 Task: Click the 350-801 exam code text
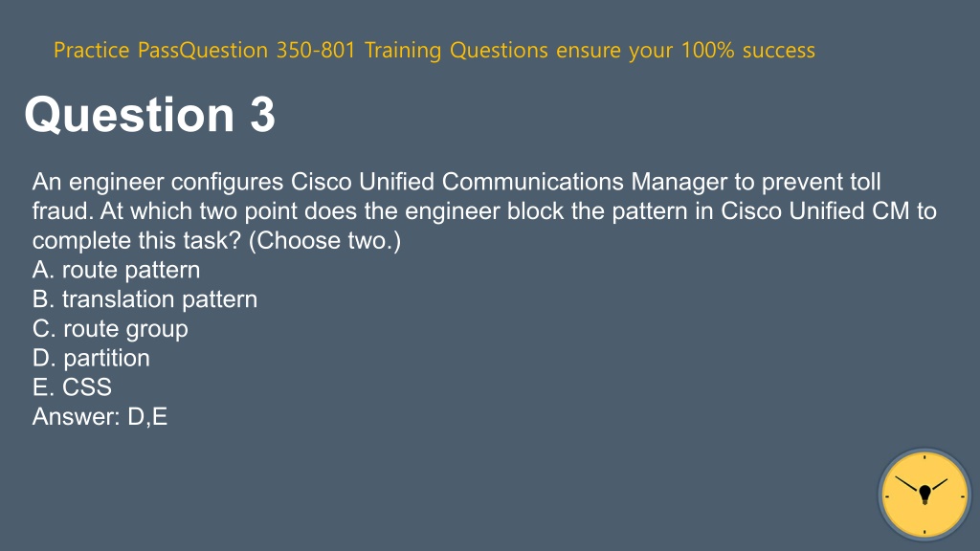(316, 50)
